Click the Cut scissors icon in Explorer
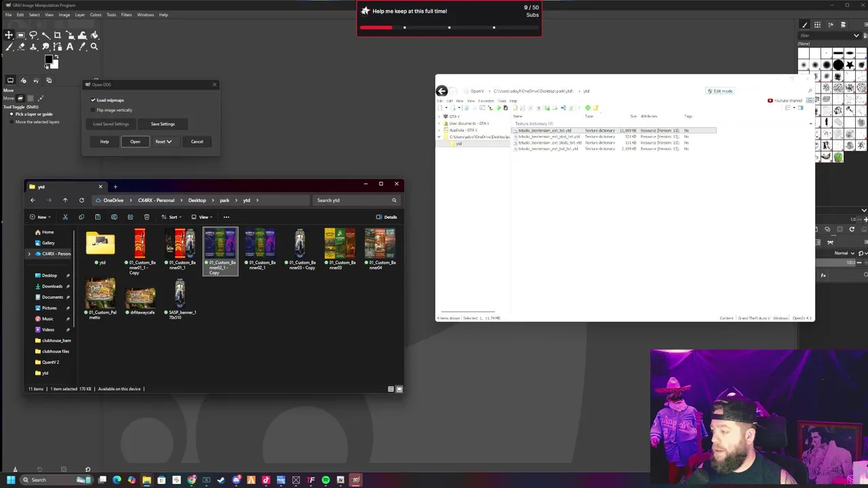The image size is (868, 488). (x=65, y=217)
